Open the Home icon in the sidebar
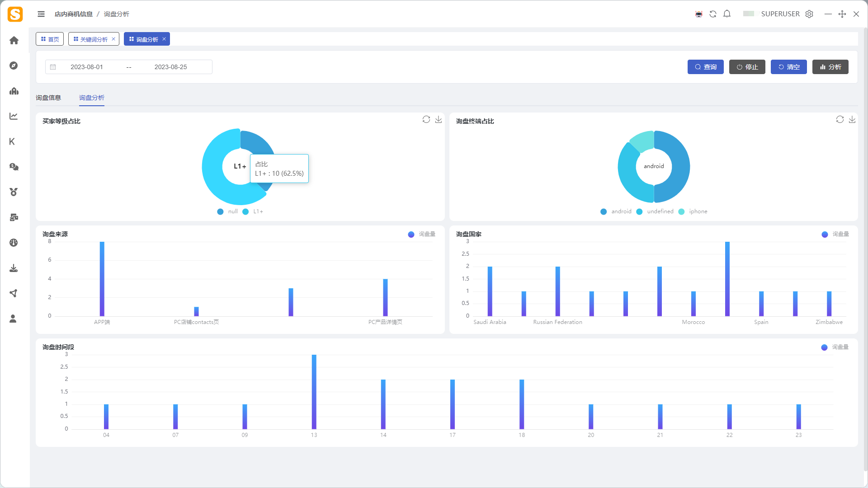Image resolution: width=868 pixels, height=488 pixels. pyautogui.click(x=14, y=41)
